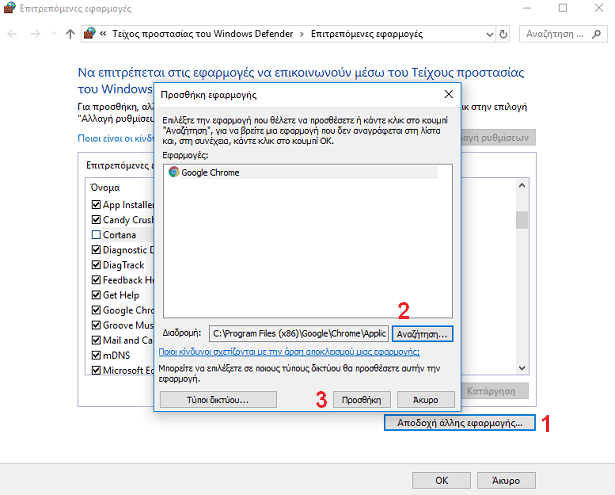Select the Τείχος προστασίας του Windows Defender breadcrumb

pyautogui.click(x=203, y=34)
